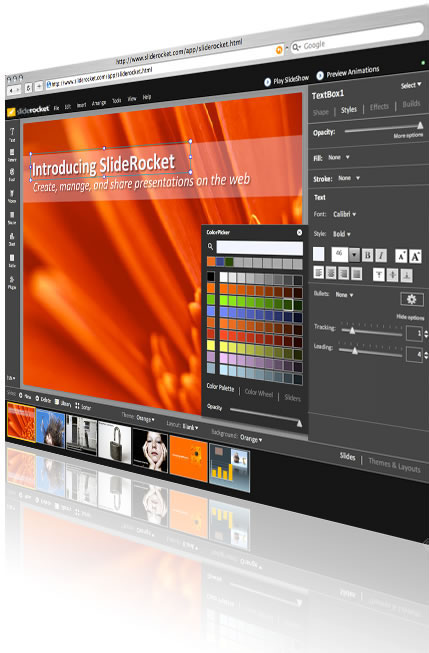429x653 pixels.
Task: Click the Hide options link
Action: pyautogui.click(x=410, y=317)
